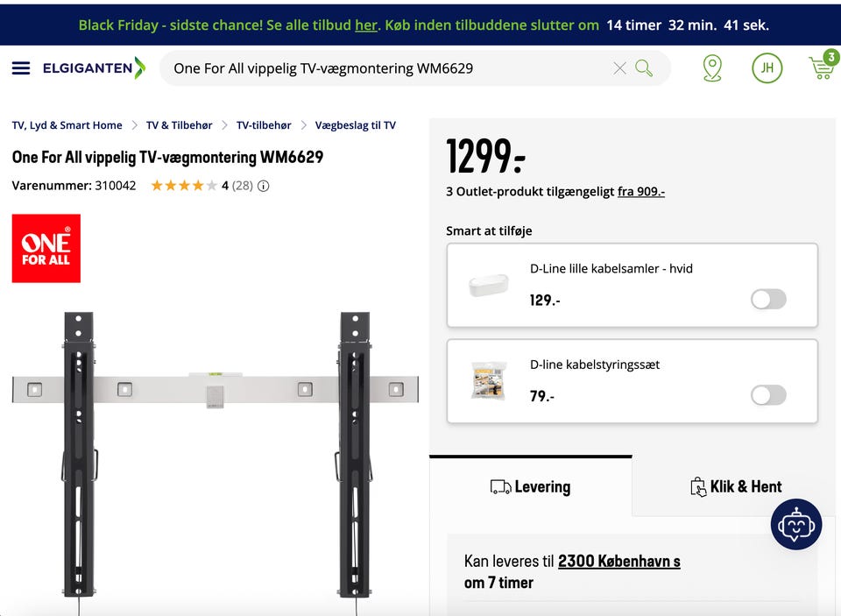The height and width of the screenshot is (616, 841).
Task: Switch to the Klik & Hent tab
Action: (736, 487)
